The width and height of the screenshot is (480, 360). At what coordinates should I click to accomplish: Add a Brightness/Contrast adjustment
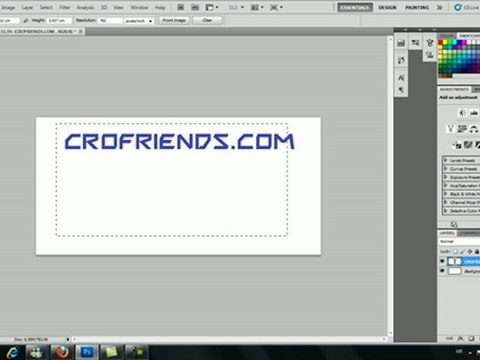tap(462, 113)
